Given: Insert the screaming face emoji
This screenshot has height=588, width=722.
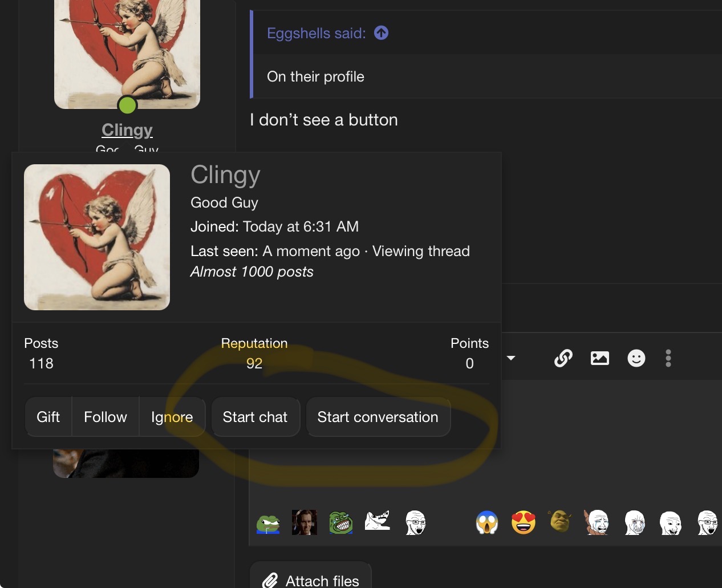Looking at the screenshot, I should [487, 522].
